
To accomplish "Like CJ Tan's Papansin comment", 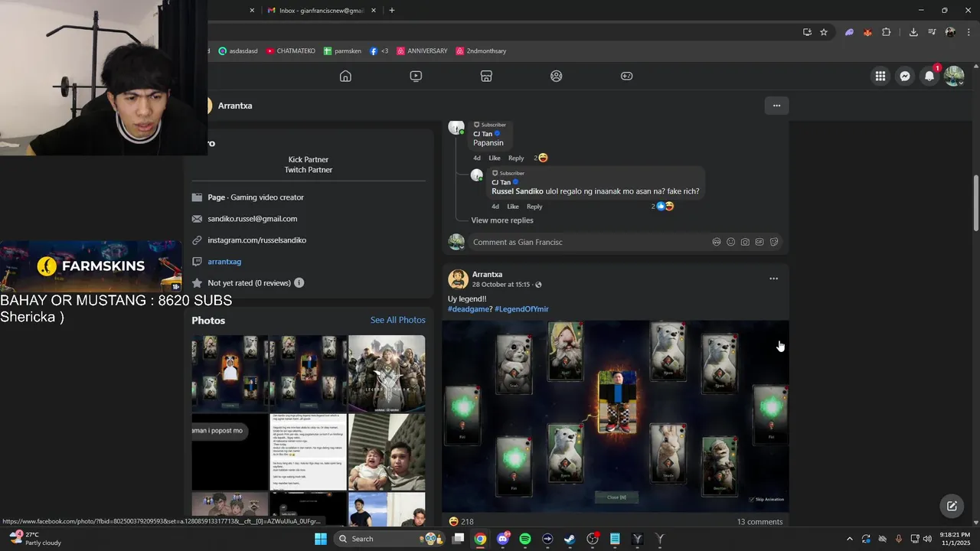I will 495,158.
